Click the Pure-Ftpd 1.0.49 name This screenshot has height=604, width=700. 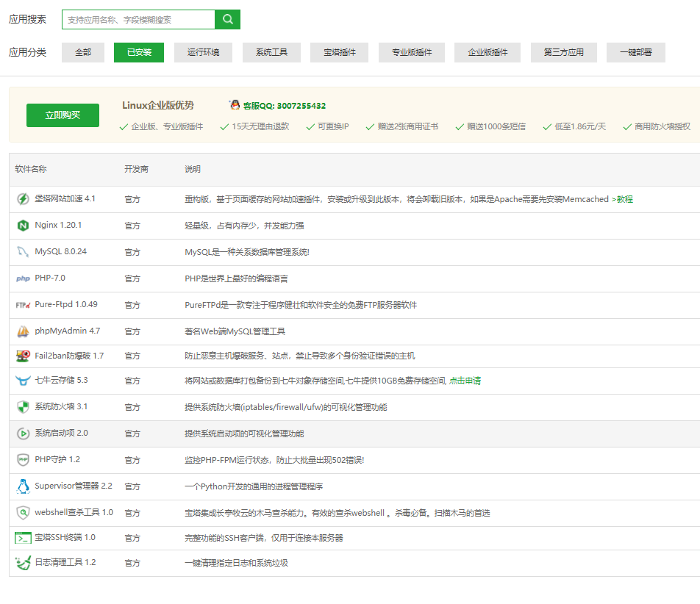pos(66,304)
